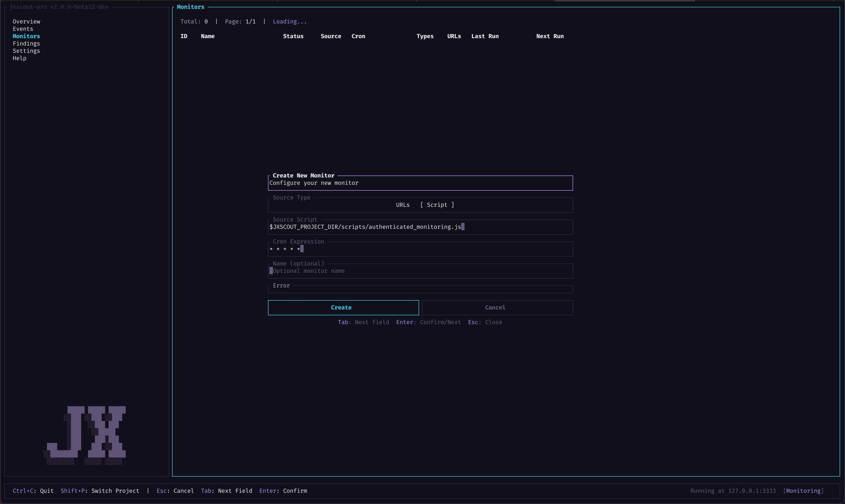Image resolution: width=845 pixels, height=504 pixels.
Task: Choose Script as the source type
Action: [x=437, y=205]
